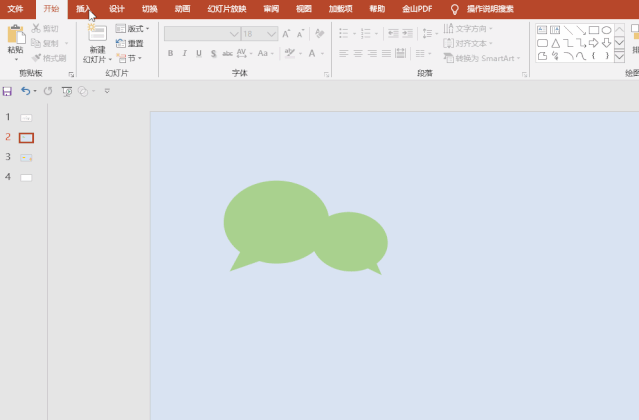Open the 版式 layout dropdown
Screen dimensions: 639x420
(x=132, y=29)
